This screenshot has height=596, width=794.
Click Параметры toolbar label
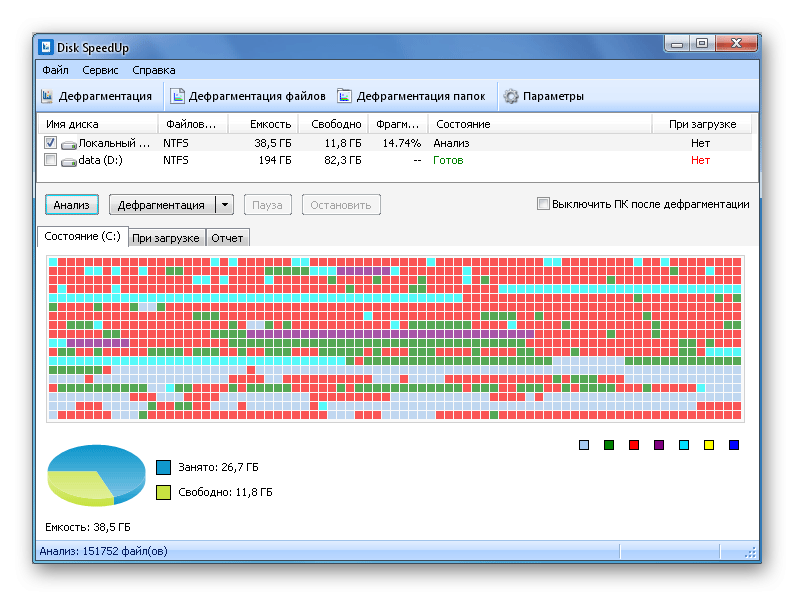coord(553,96)
